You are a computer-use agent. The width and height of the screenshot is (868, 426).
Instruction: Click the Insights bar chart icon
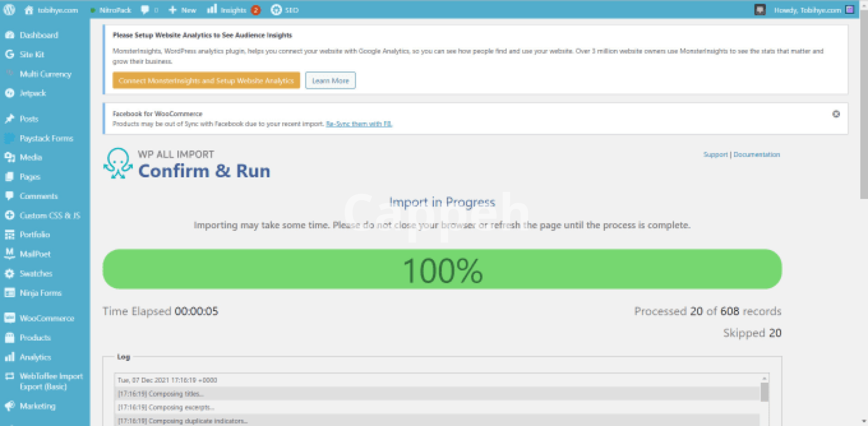click(212, 9)
